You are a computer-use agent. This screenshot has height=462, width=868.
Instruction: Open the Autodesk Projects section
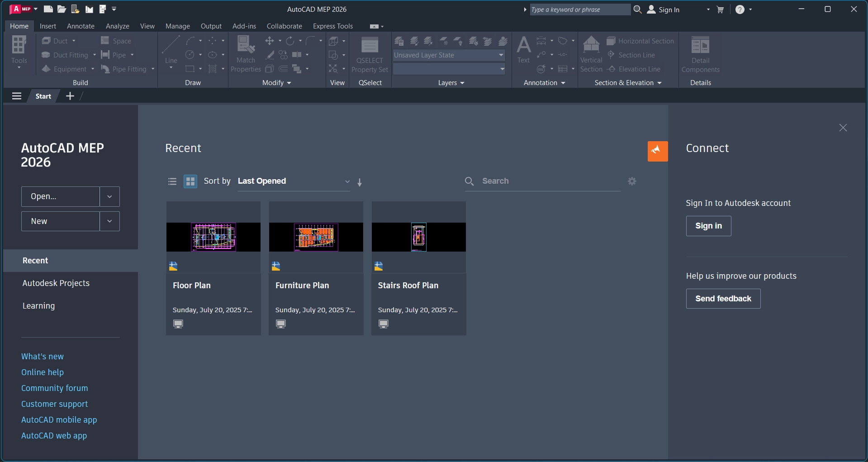coord(56,283)
